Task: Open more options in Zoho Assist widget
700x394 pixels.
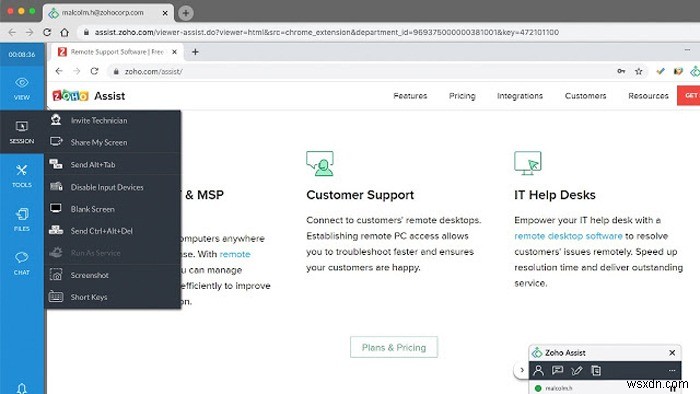Action: (x=672, y=370)
